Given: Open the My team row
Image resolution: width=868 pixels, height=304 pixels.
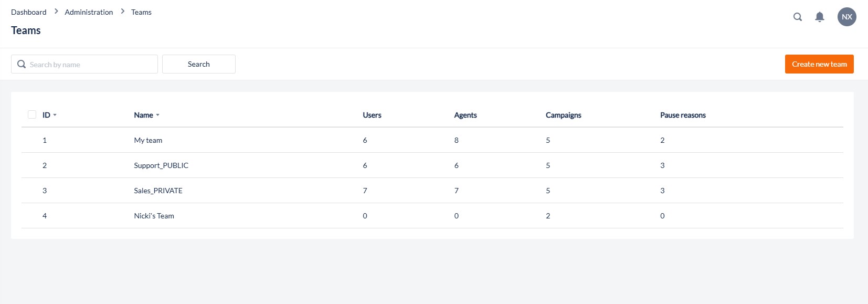Looking at the screenshot, I should [148, 140].
